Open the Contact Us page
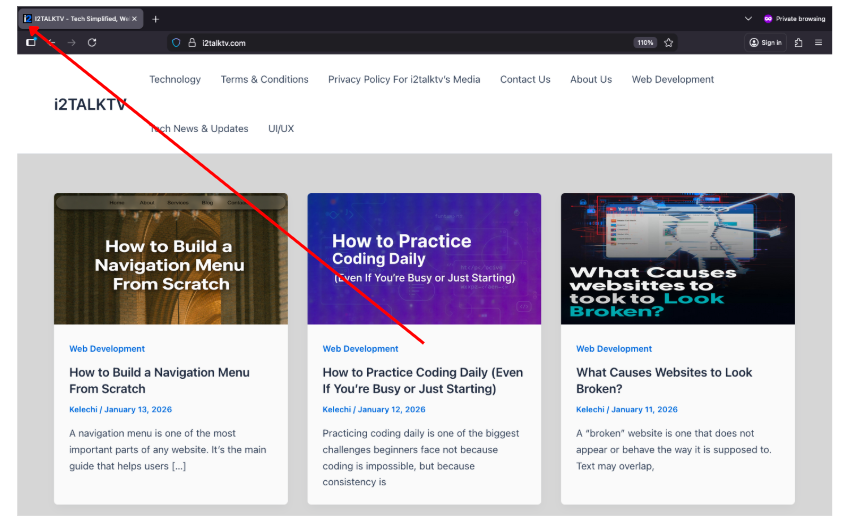 click(x=525, y=80)
